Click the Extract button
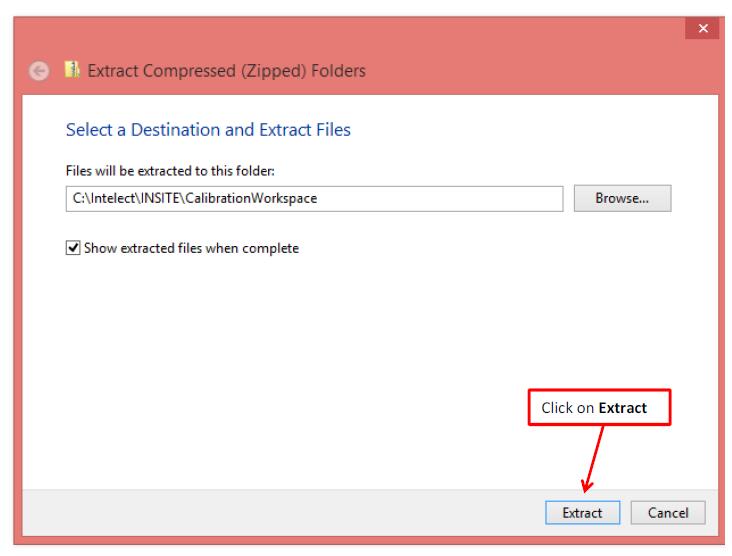 582,513
